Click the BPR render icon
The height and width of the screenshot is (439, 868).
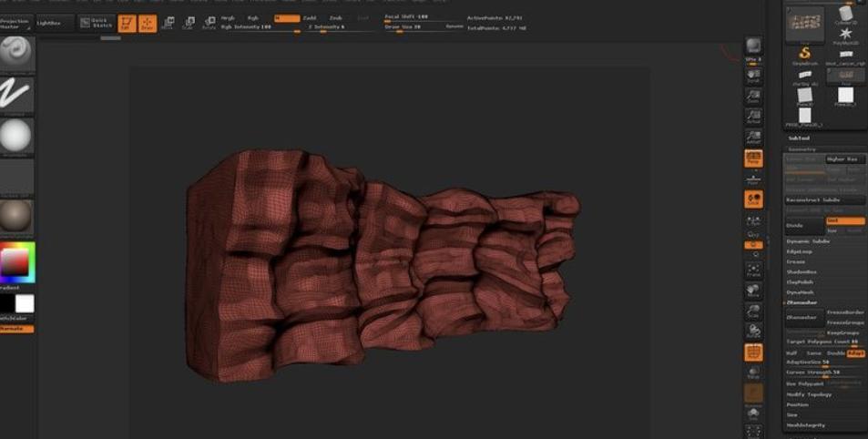tap(753, 47)
